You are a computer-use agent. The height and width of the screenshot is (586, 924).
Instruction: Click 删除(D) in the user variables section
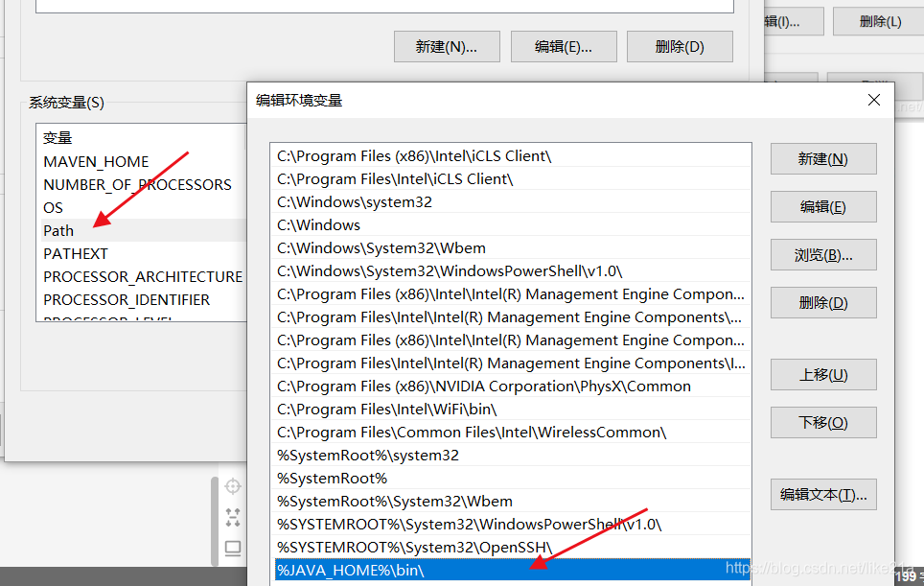pos(680,47)
